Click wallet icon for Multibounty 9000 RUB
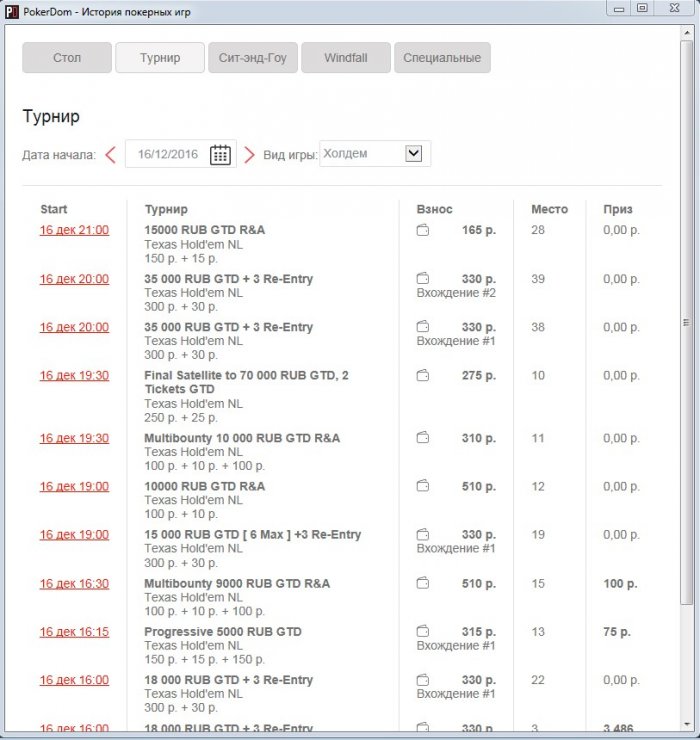The width and height of the screenshot is (700, 740). coord(423,583)
